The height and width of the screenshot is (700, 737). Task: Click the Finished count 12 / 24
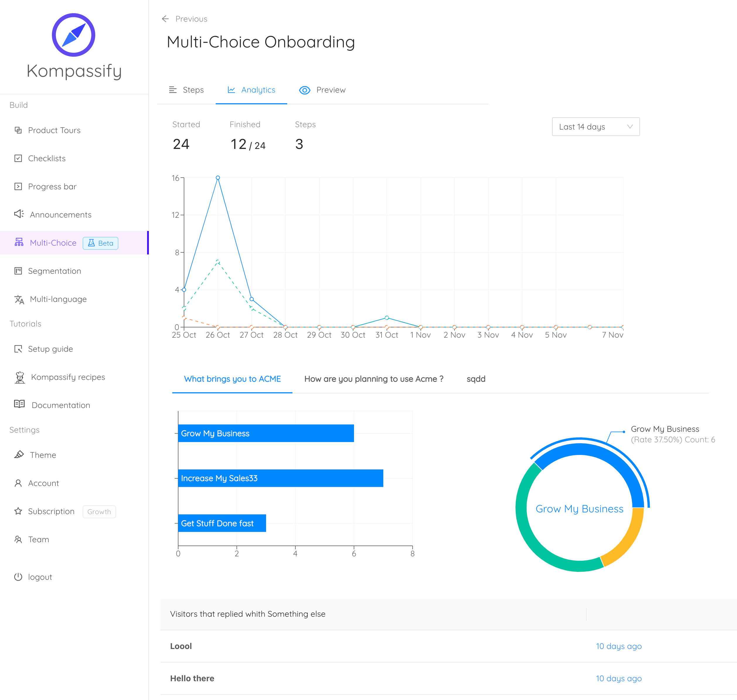[x=248, y=144]
